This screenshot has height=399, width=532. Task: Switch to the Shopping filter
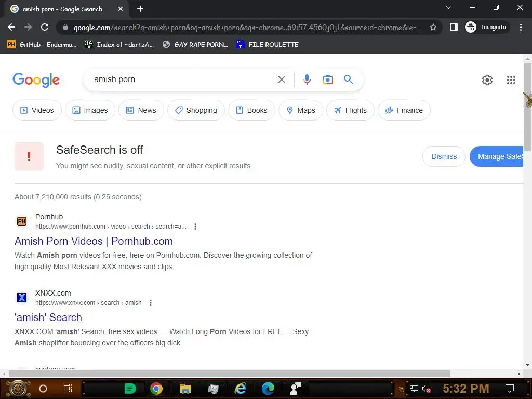(x=196, y=110)
